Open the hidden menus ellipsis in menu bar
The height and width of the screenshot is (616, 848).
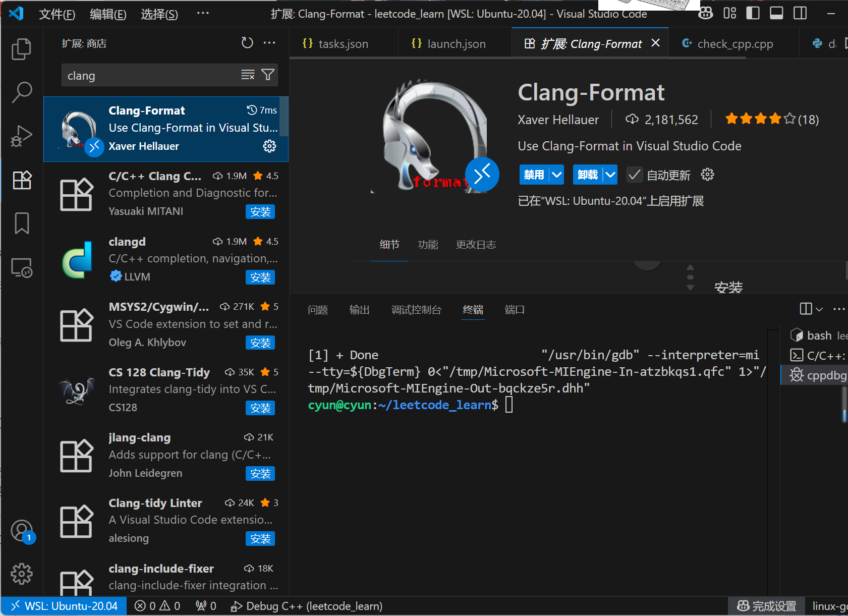pos(203,13)
